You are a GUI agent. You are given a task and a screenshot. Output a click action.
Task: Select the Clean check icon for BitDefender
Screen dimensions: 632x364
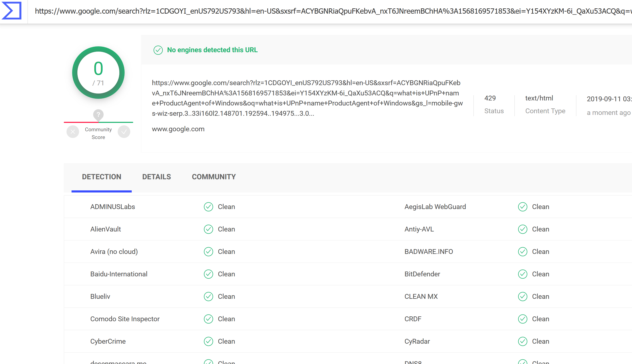coord(523,274)
